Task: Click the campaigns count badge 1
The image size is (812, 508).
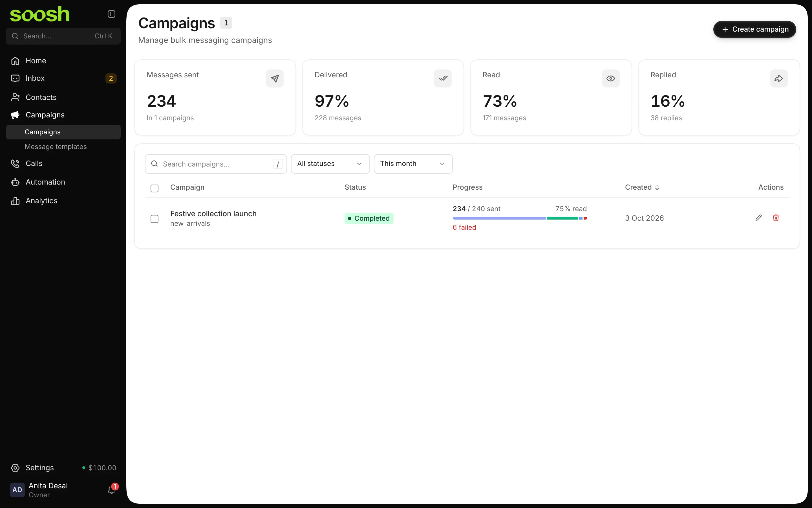Action: pyautogui.click(x=226, y=23)
